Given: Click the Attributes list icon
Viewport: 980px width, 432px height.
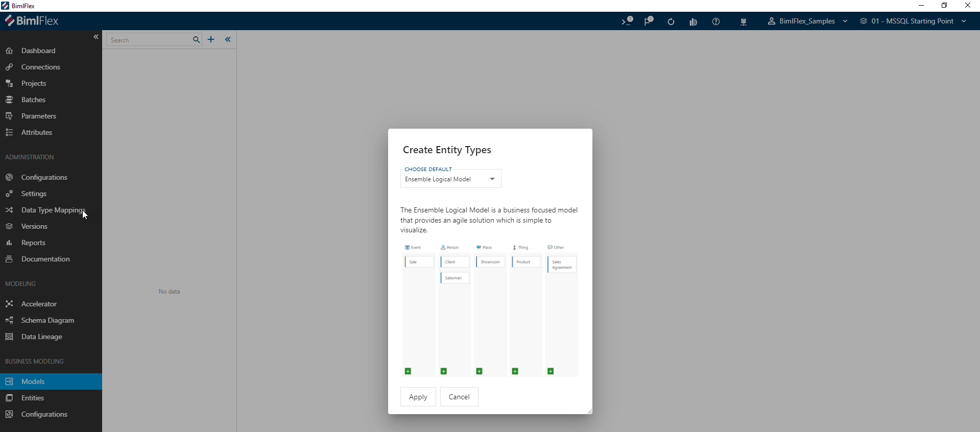Looking at the screenshot, I should click(9, 132).
